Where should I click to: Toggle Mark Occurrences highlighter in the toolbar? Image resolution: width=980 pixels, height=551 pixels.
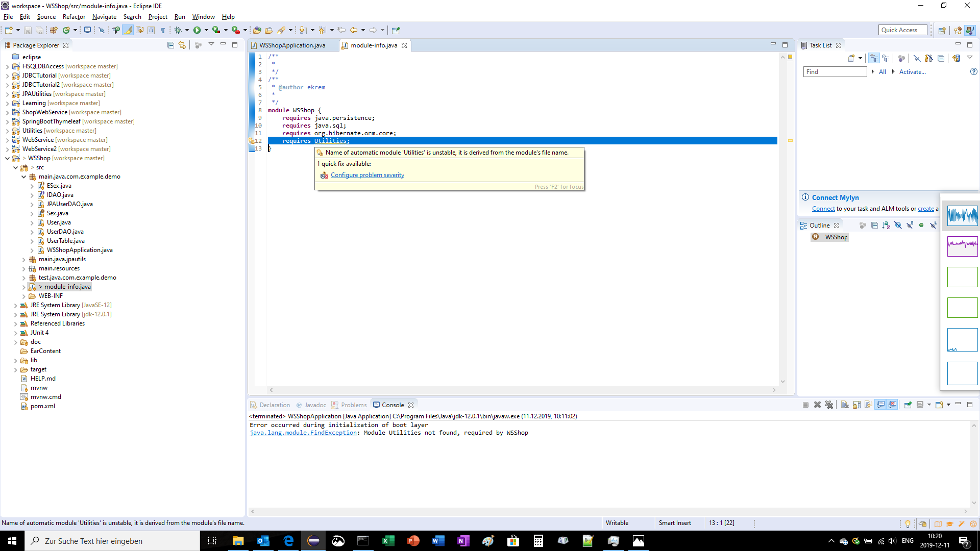(x=128, y=30)
